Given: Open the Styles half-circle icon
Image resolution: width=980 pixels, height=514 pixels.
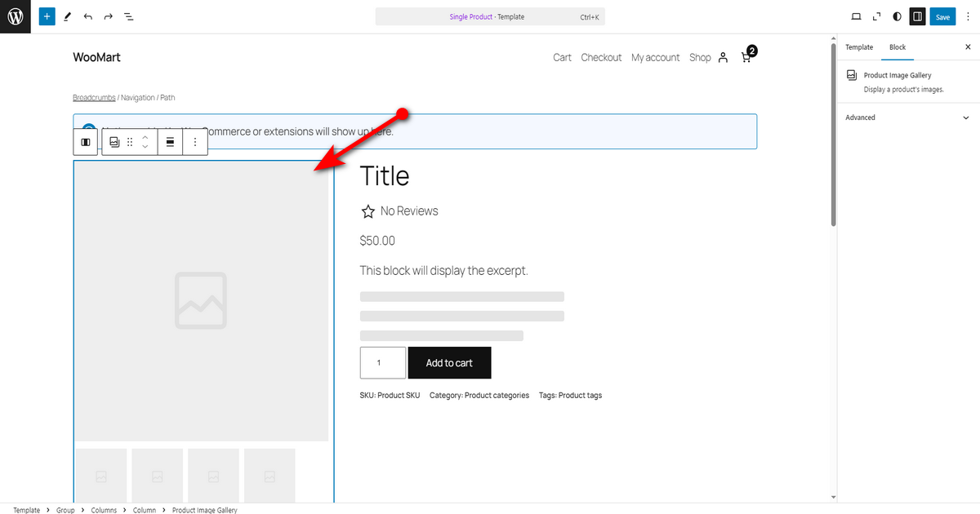Looking at the screenshot, I should 897,16.
